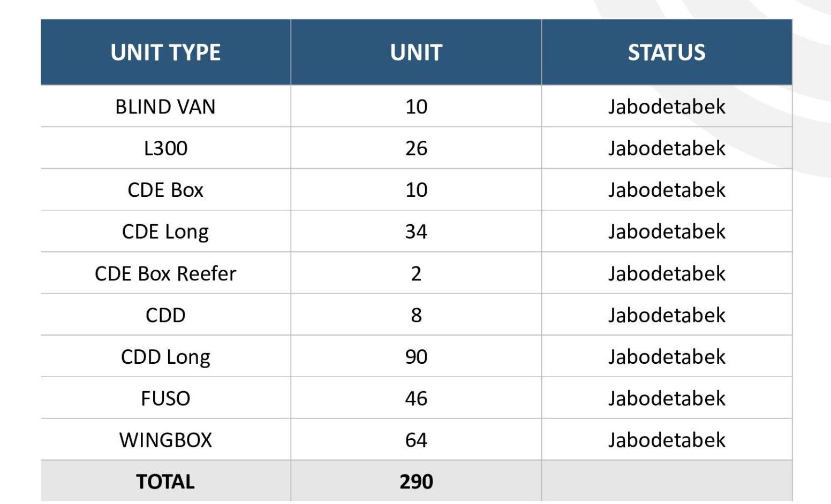The image size is (831, 504).
Task: Select the Jabodetabek status for FUSO
Action: (x=667, y=399)
